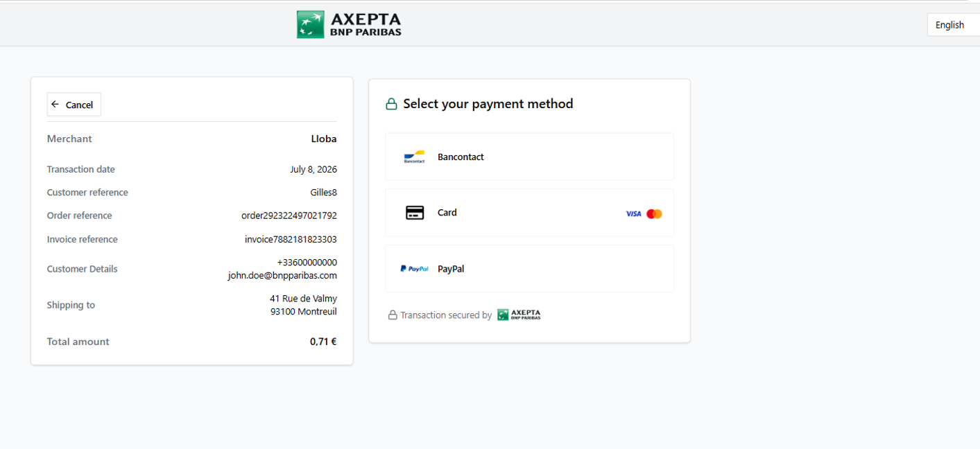Open the English language dropdown
This screenshot has width=980, height=449.
pos(953,25)
